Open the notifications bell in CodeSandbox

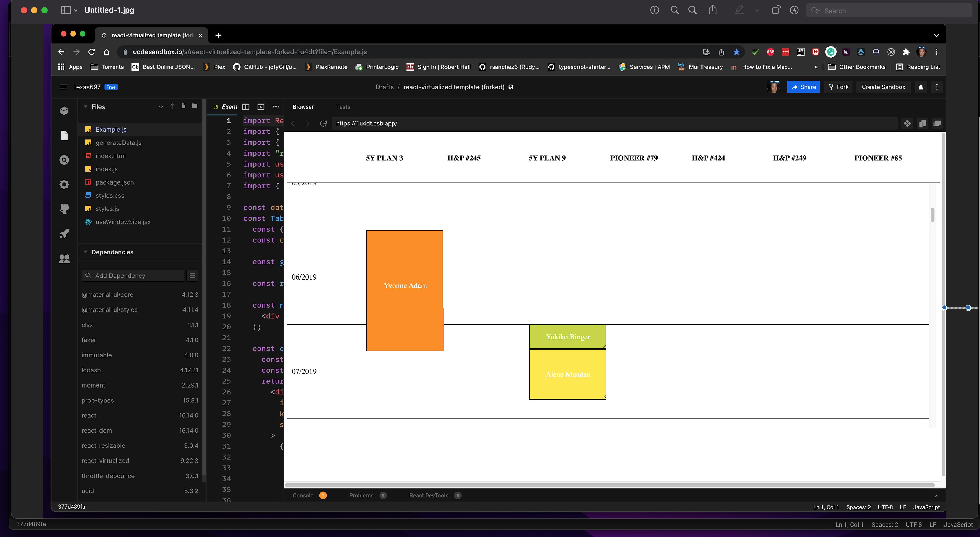(921, 87)
